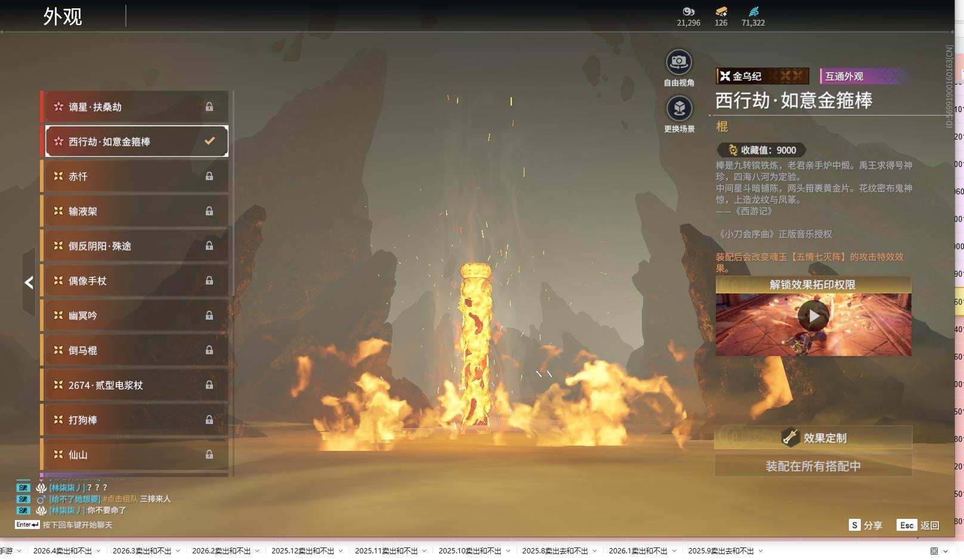
Task: Click player name 给不了她想要 in chat
Action: click(x=75, y=499)
